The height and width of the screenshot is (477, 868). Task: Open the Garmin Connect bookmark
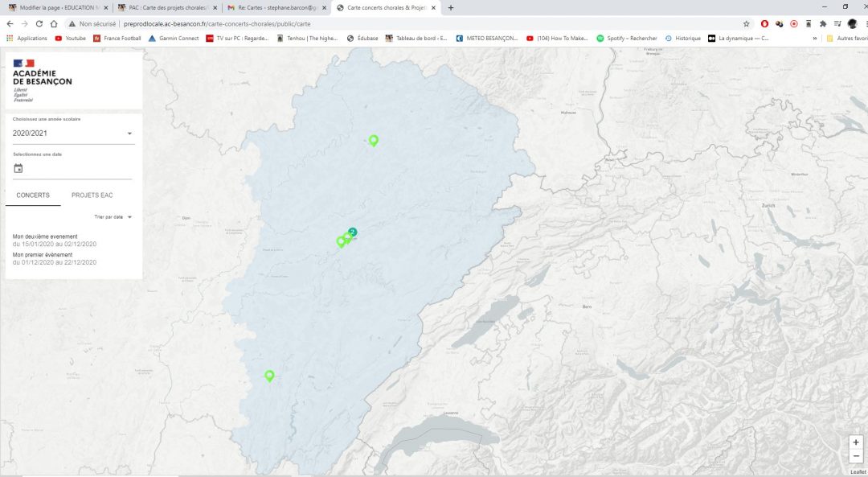pyautogui.click(x=174, y=39)
